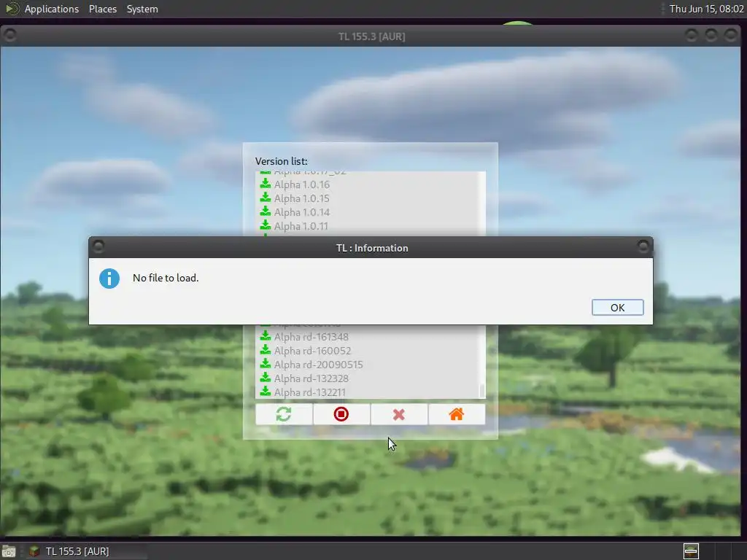Select version Alpha 1.0.16
747x560 pixels.
point(301,184)
